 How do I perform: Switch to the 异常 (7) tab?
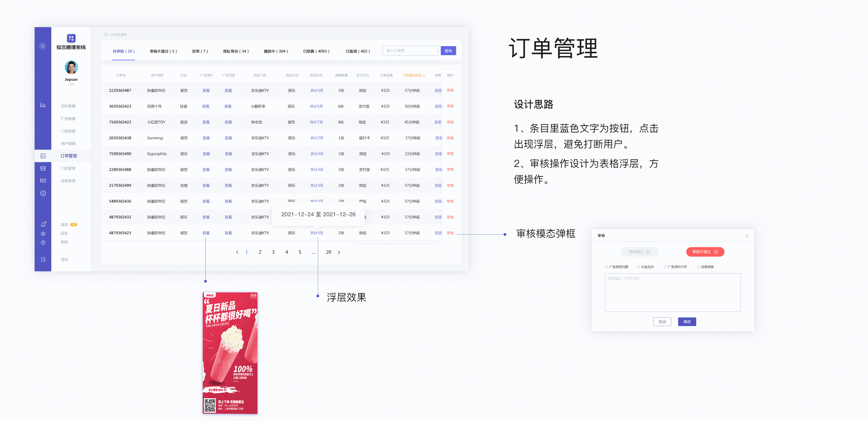click(200, 51)
